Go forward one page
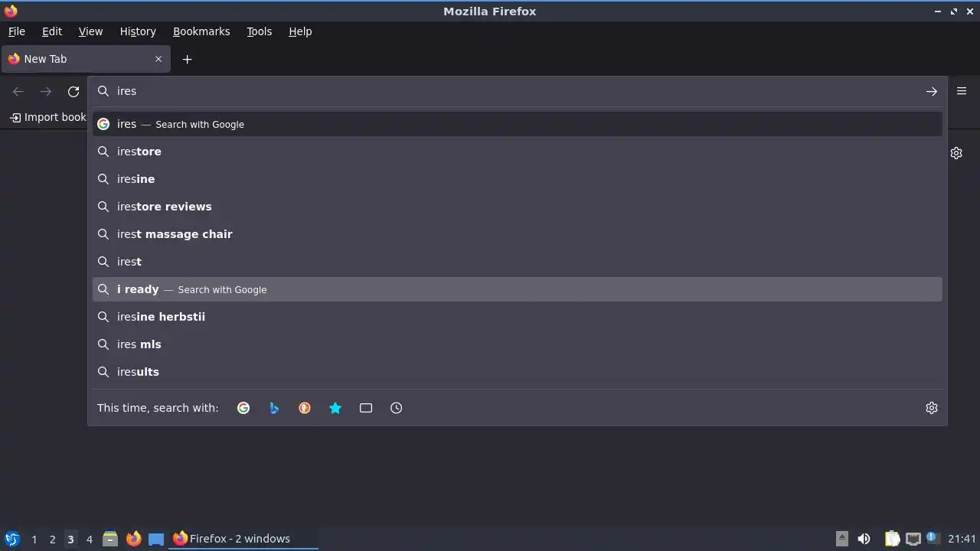 46,91
